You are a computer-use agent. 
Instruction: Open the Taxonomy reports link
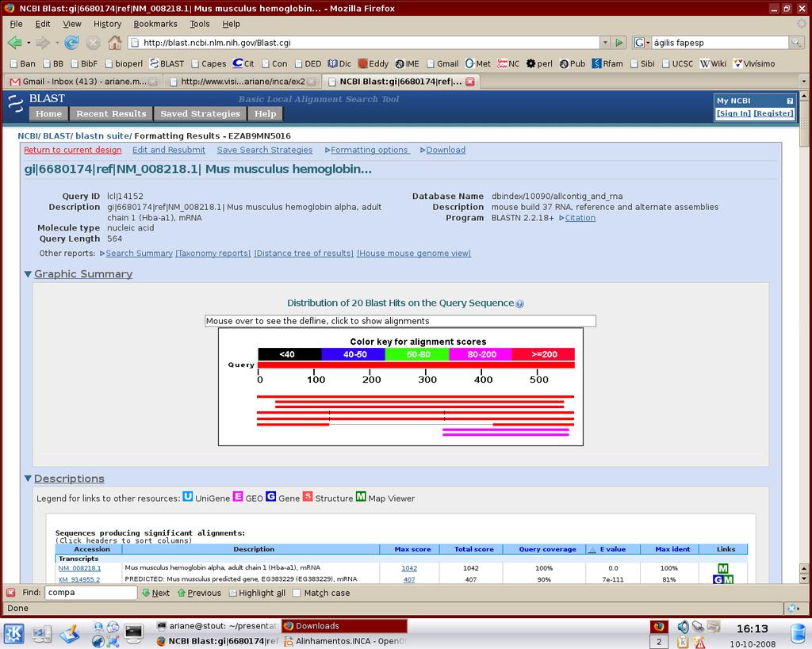tap(213, 253)
